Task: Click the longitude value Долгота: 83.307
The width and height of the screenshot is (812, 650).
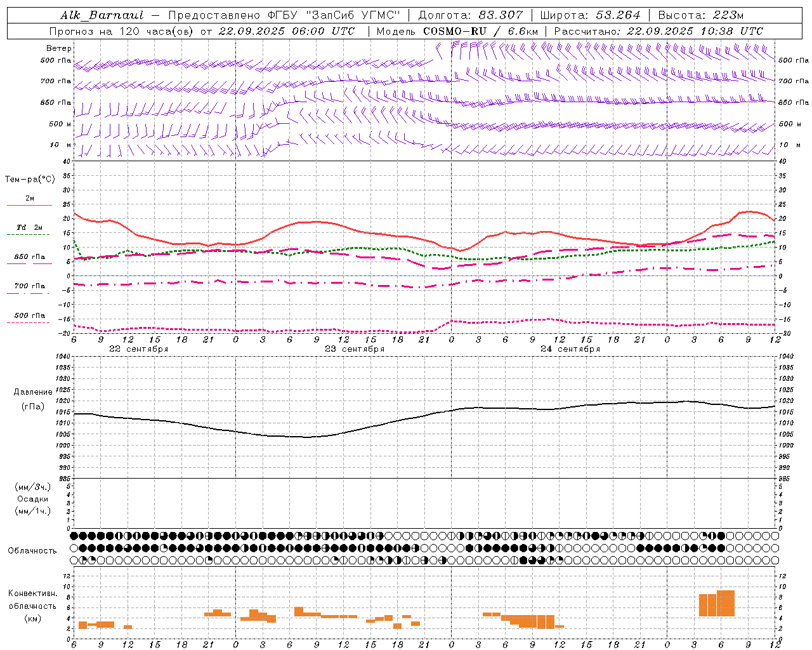Action: 471,15
